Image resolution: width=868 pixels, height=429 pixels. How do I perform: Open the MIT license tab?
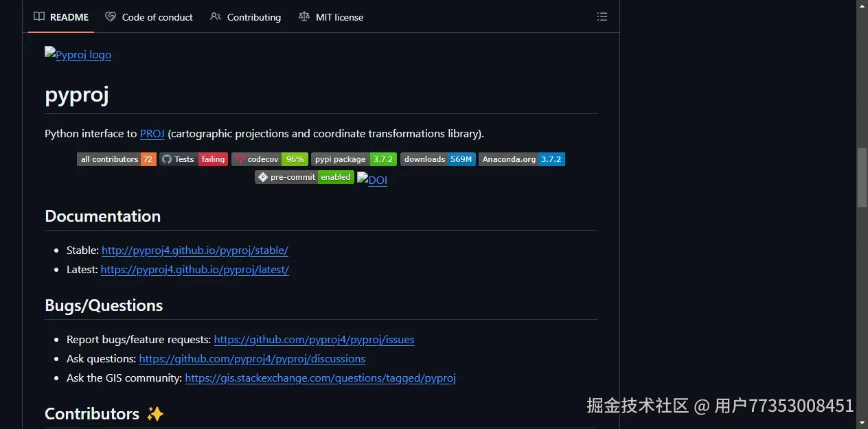pos(331,17)
